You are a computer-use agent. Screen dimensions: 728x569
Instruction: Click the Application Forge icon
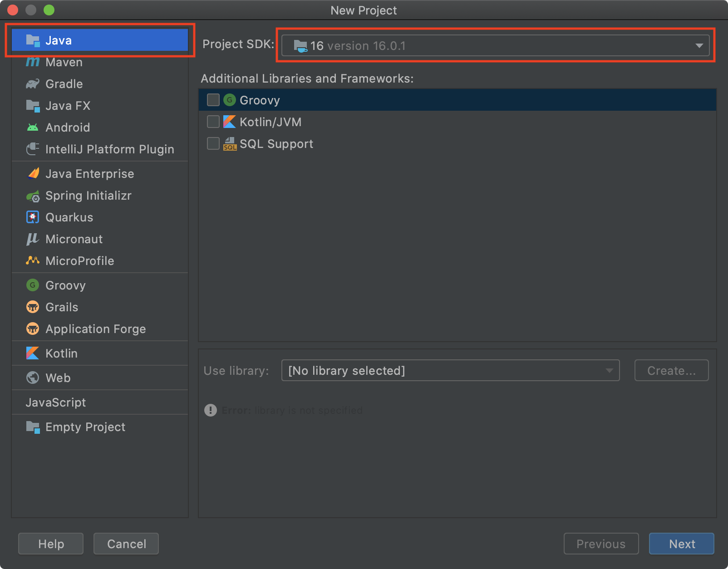(33, 329)
